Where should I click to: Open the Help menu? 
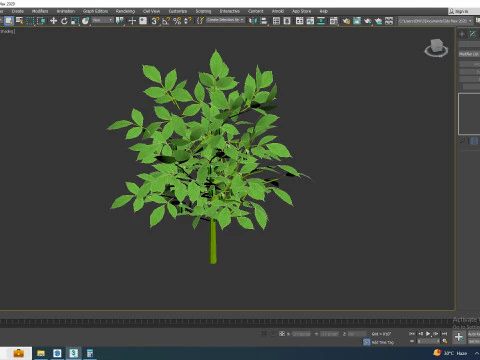(x=323, y=11)
